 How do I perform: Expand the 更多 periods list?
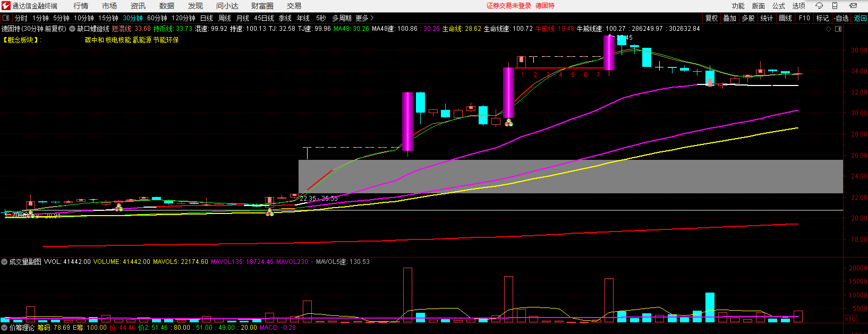pos(364,18)
